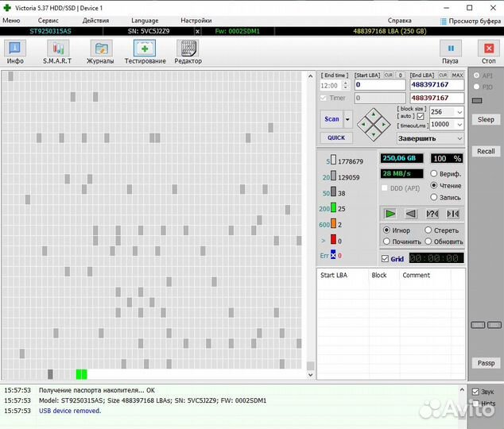
Task: Expand the Scan button dropdown arrow
Action: pyautogui.click(x=347, y=119)
